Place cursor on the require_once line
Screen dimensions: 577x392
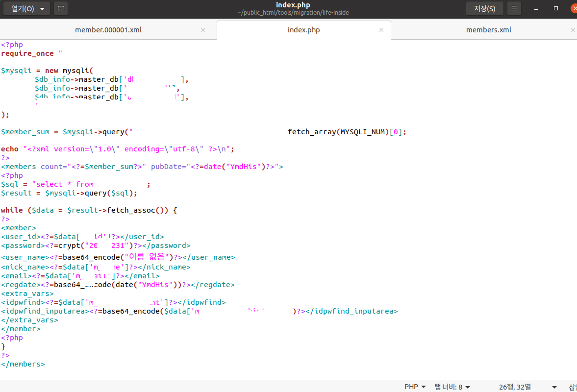(32, 53)
